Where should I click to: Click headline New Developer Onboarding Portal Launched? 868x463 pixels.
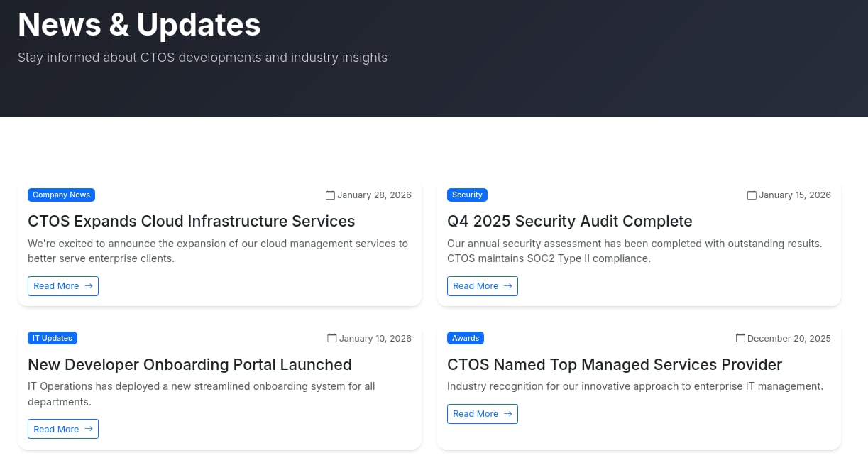[189, 365]
